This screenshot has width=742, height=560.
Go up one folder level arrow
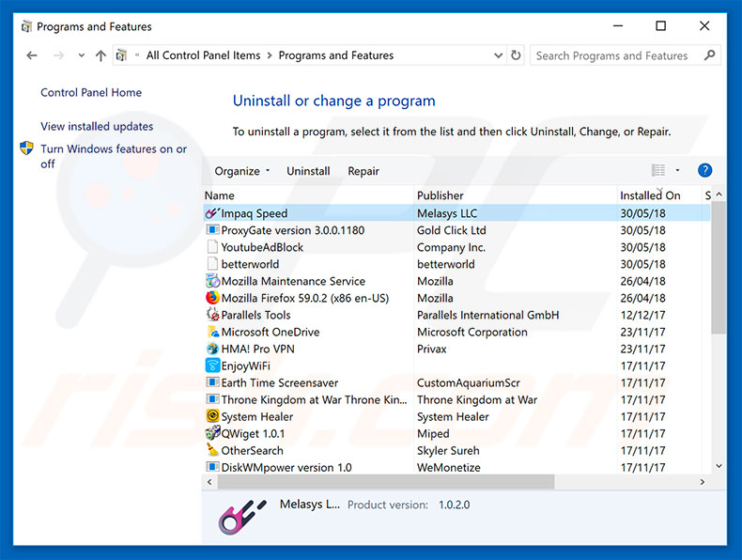pos(100,55)
